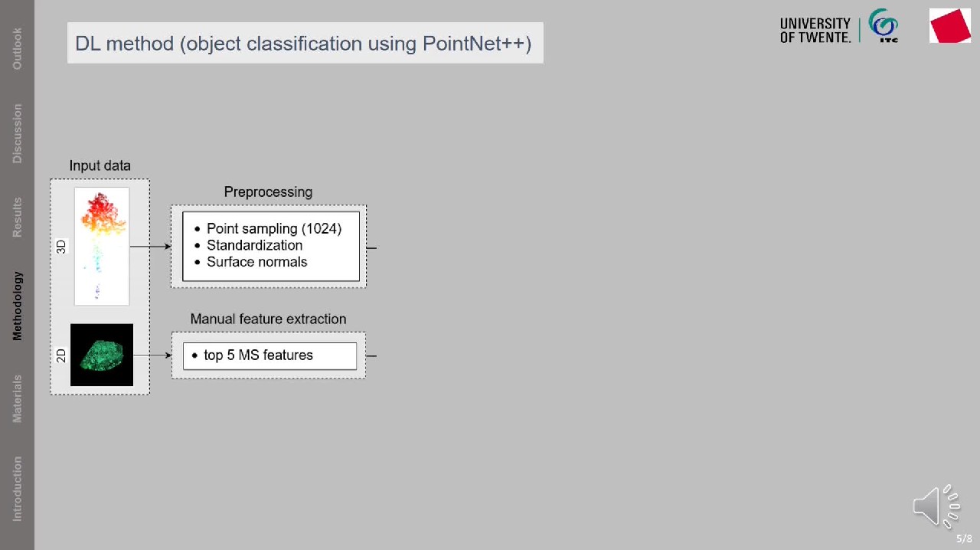
Task: Jump to the Materials section
Action: pos(17,398)
